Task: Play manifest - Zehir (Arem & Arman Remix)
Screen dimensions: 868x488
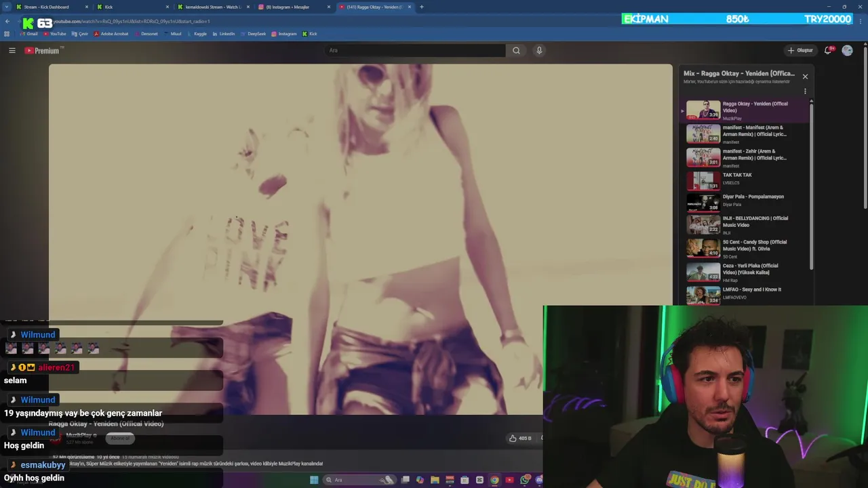Action: point(745,157)
